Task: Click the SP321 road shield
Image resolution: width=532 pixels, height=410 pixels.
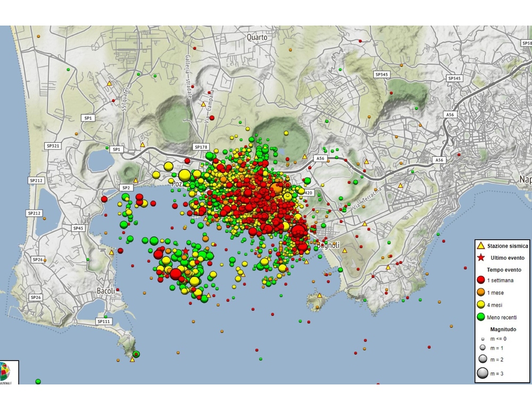Action: [52, 145]
